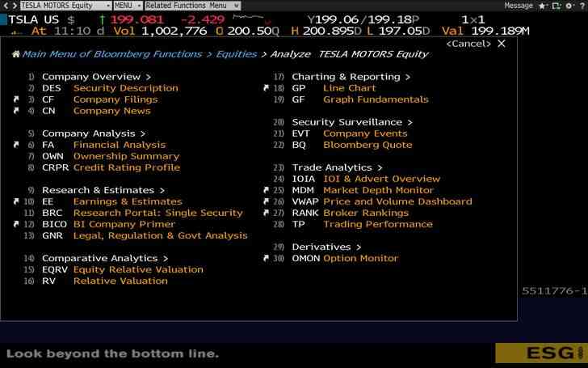Open GP Line Chart
The width and height of the screenshot is (588, 368).
click(334, 88)
